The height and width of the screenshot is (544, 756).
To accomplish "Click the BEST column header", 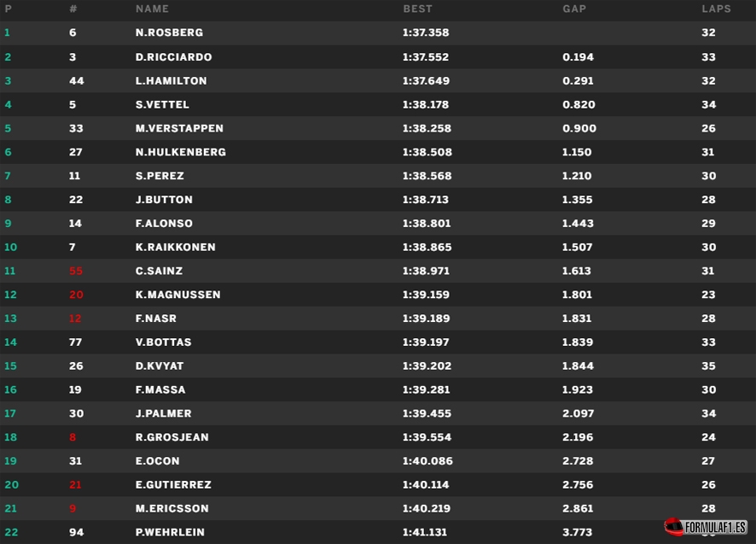I will click(x=417, y=9).
